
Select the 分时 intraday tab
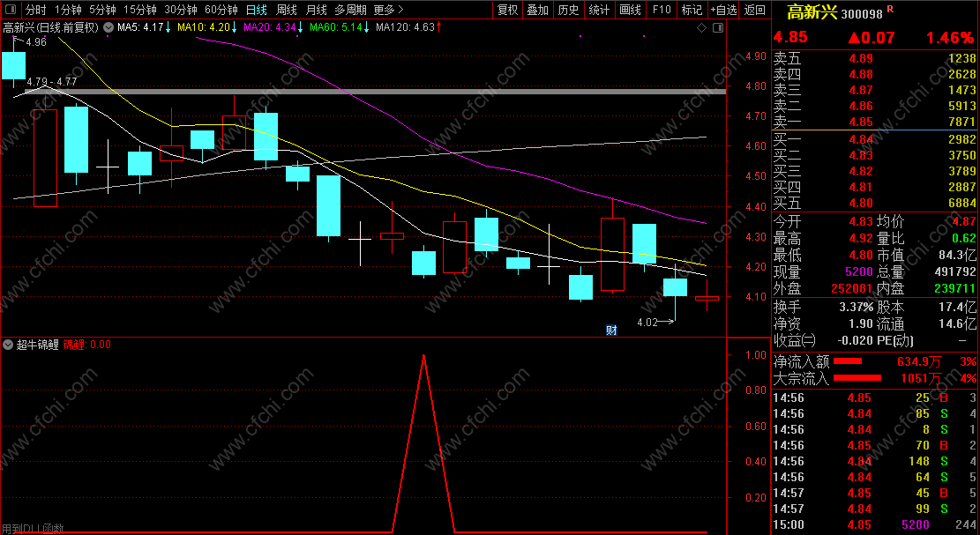pos(35,10)
